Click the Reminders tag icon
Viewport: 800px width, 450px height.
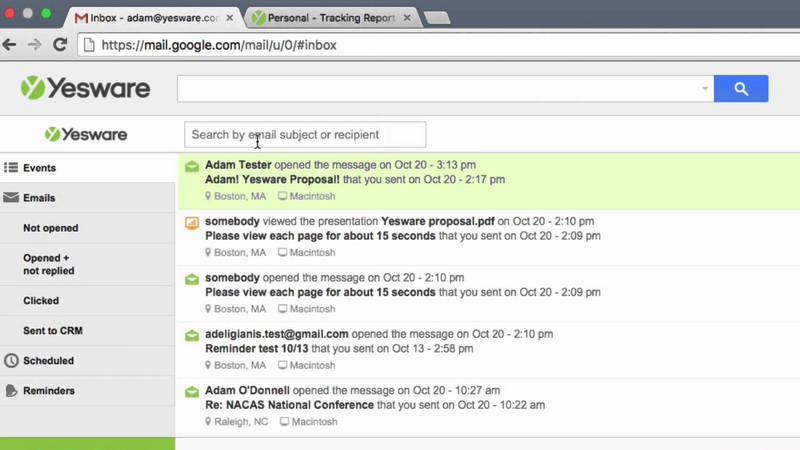(11, 391)
